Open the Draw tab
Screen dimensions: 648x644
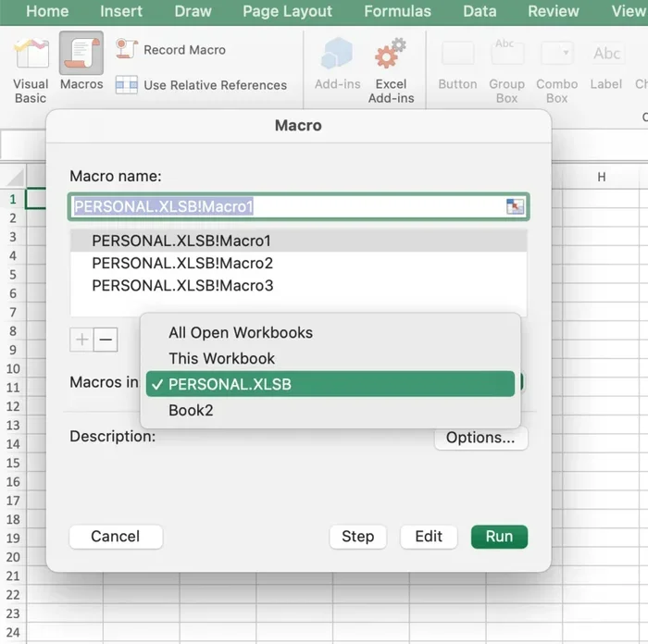click(193, 11)
